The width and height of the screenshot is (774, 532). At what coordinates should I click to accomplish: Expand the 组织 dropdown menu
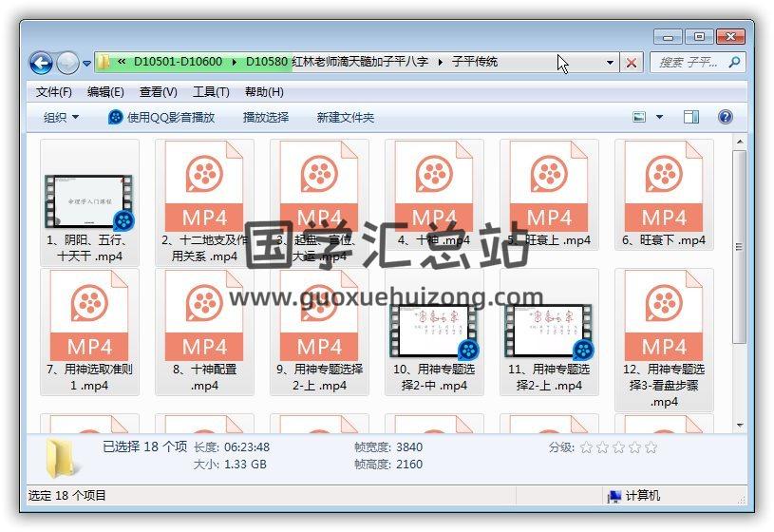pyautogui.click(x=62, y=118)
